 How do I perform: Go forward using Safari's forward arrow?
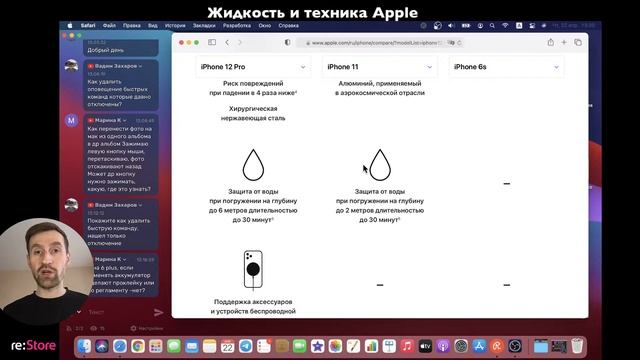240,42
